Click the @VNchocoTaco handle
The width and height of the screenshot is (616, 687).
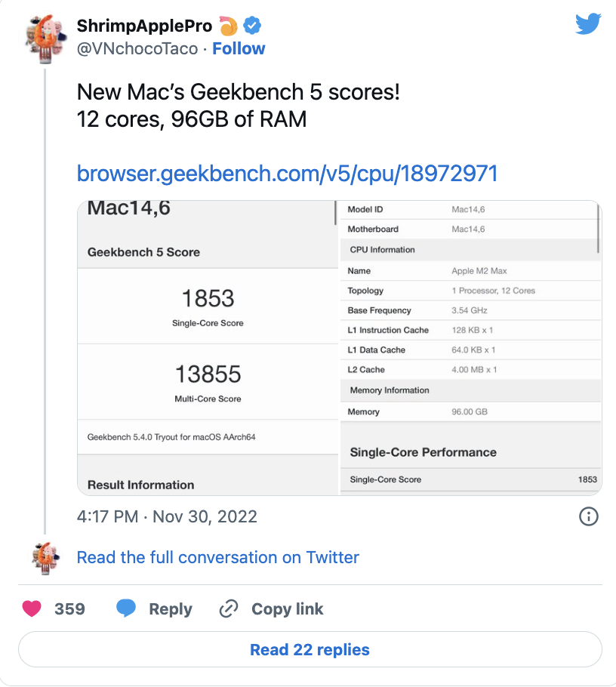[x=137, y=48]
